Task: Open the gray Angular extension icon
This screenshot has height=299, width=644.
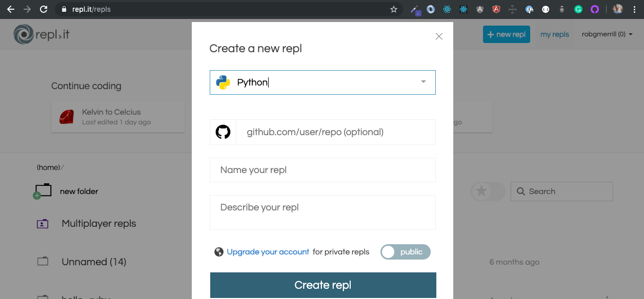Action: coord(480,9)
